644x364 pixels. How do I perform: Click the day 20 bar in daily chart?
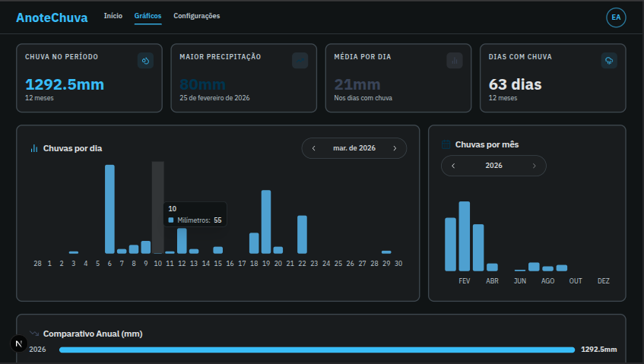[278, 250]
